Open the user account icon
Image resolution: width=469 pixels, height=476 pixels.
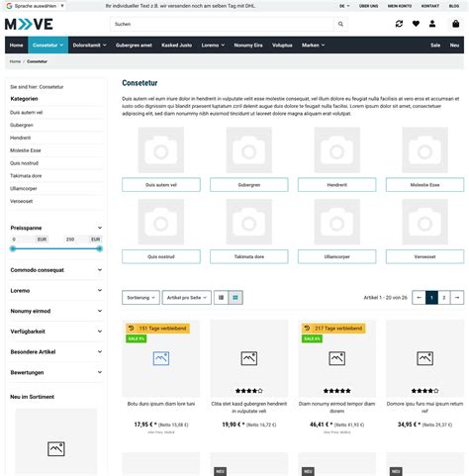[x=432, y=24]
